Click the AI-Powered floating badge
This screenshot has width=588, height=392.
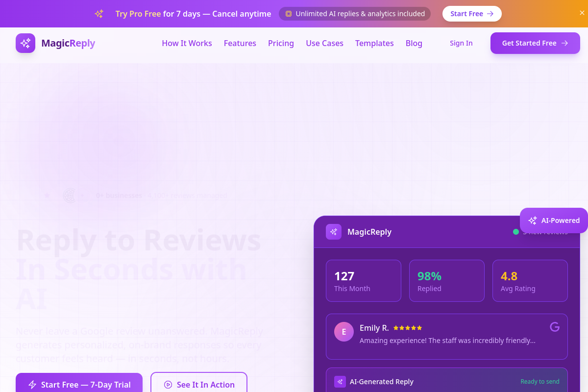pos(554,220)
